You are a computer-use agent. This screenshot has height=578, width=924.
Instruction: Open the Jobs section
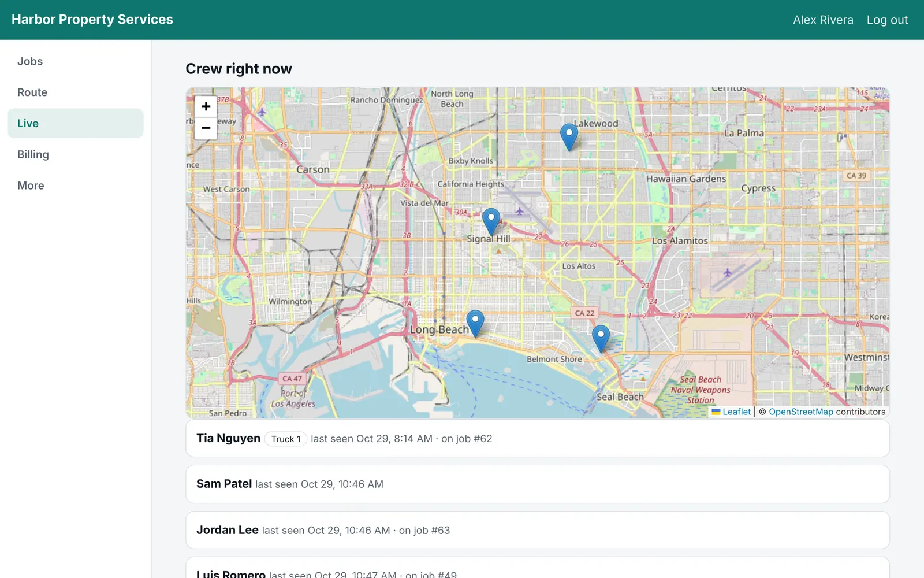coord(76,61)
